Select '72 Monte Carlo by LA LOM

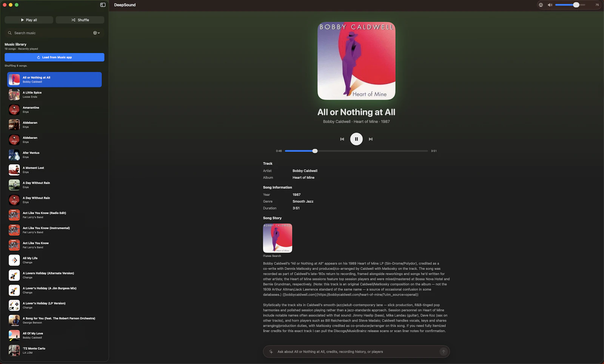[x=54, y=350]
